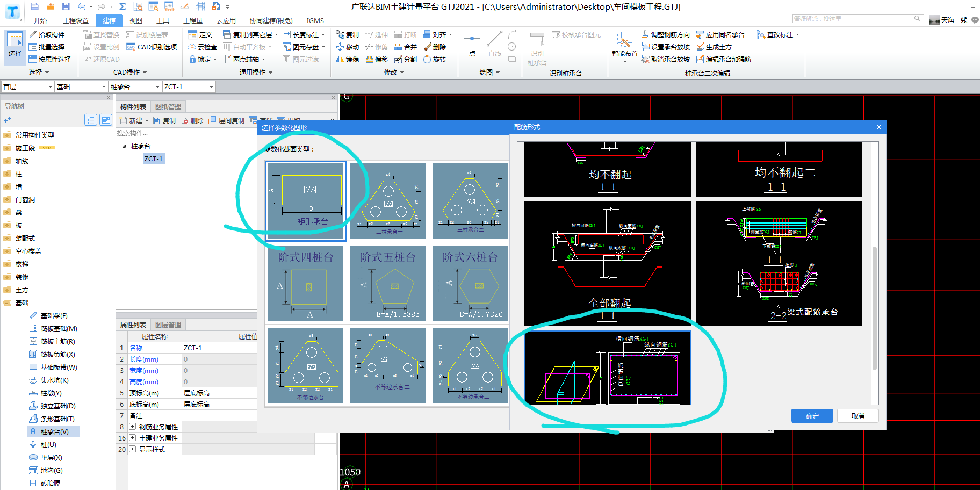Click 两点辅轴 two-point auxiliary axis
980x490 pixels.
click(x=244, y=59)
